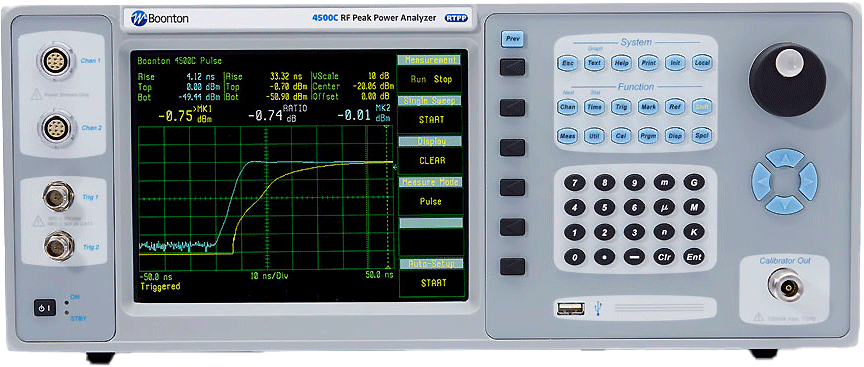This screenshot has height=367, width=864.
Task: Toggle the power standby switch
Action: coord(45,308)
